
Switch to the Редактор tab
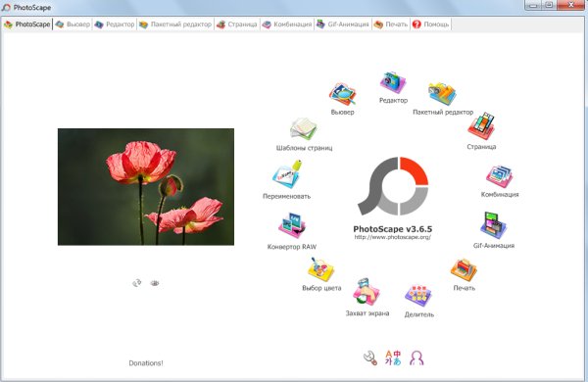click(115, 24)
